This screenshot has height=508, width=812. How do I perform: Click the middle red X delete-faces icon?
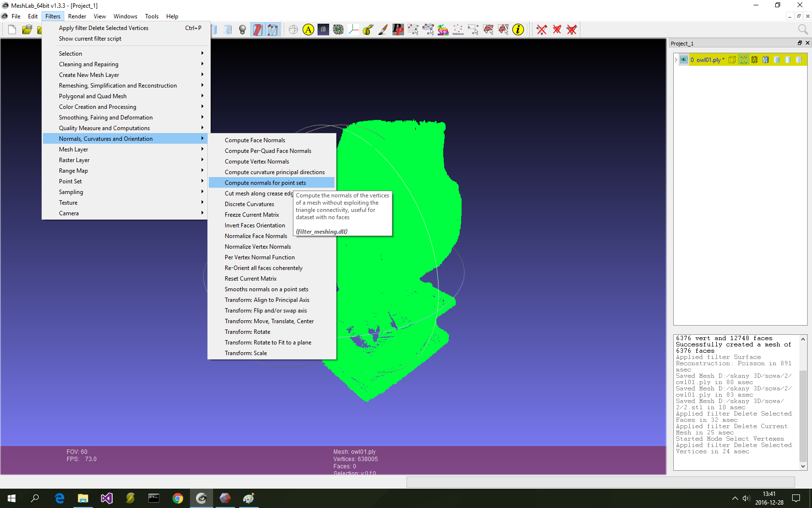tap(557, 30)
